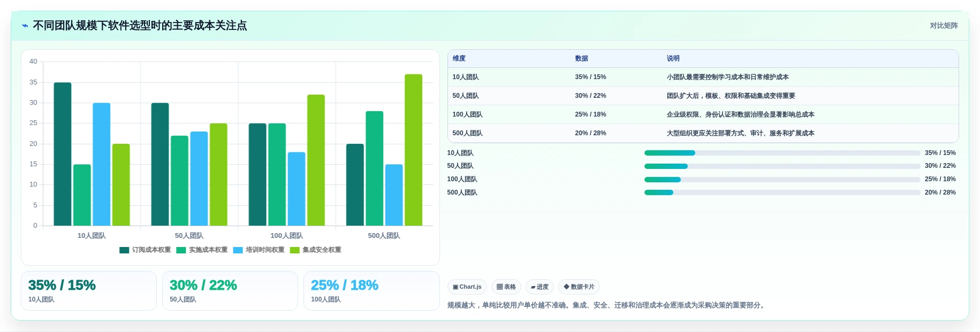
Task: Click the 500人团队 progress bar
Action: tap(782, 193)
